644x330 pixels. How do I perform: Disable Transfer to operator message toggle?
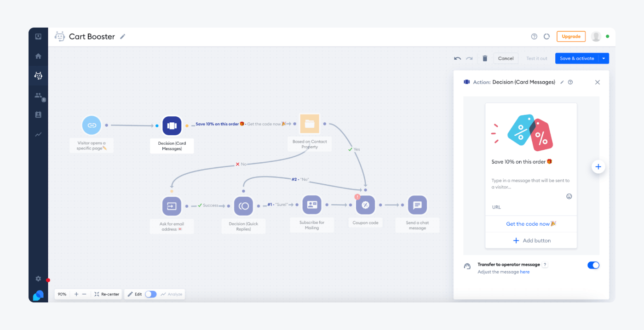[593, 265]
